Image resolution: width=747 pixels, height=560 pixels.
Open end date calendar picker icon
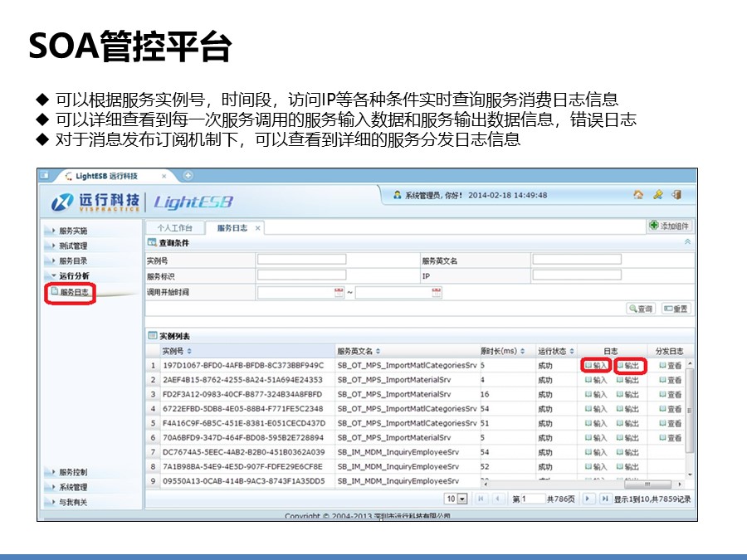[437, 292]
